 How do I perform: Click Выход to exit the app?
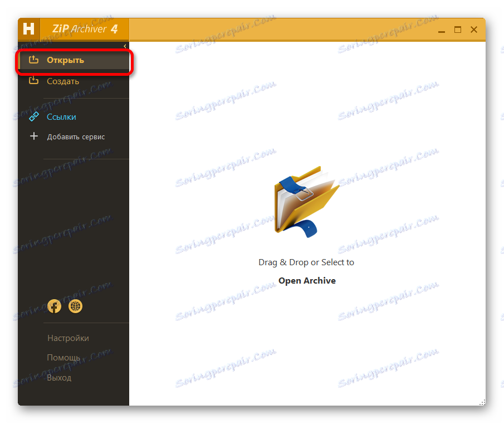point(59,377)
